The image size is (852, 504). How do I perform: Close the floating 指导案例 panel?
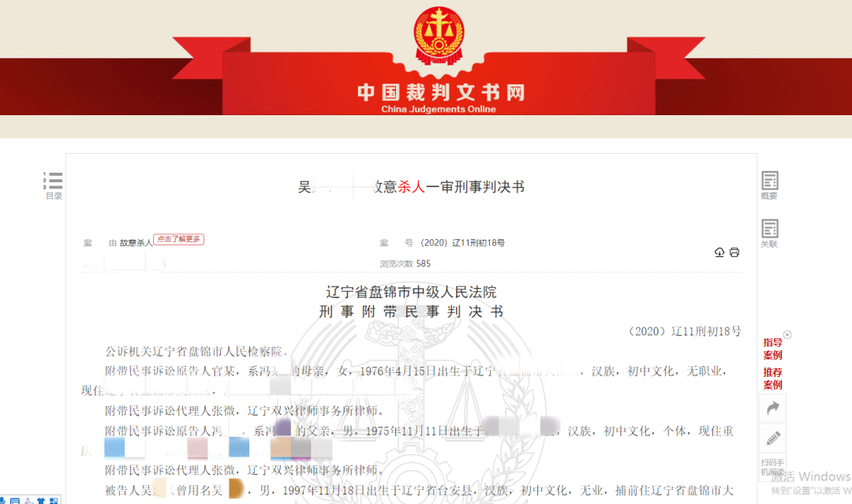(x=787, y=335)
